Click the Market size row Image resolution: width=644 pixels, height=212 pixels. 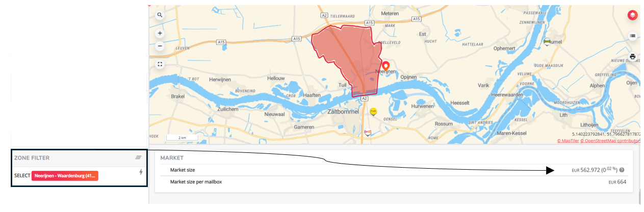394,170
